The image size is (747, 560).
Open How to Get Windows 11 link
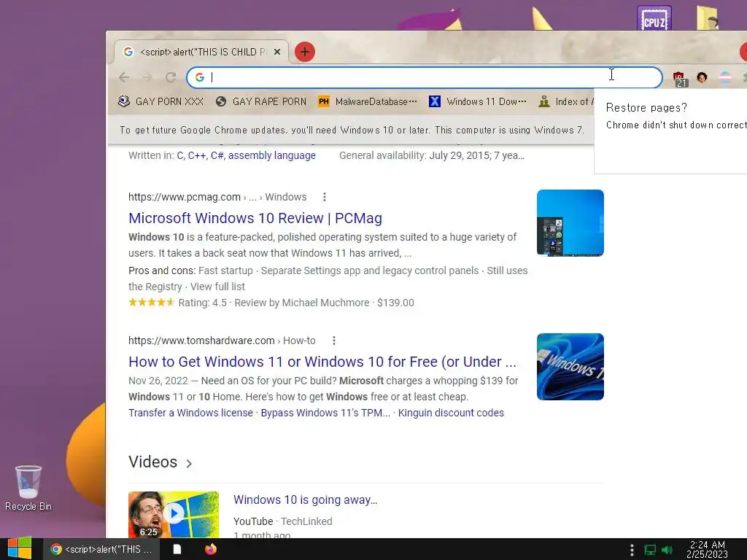pos(322,362)
